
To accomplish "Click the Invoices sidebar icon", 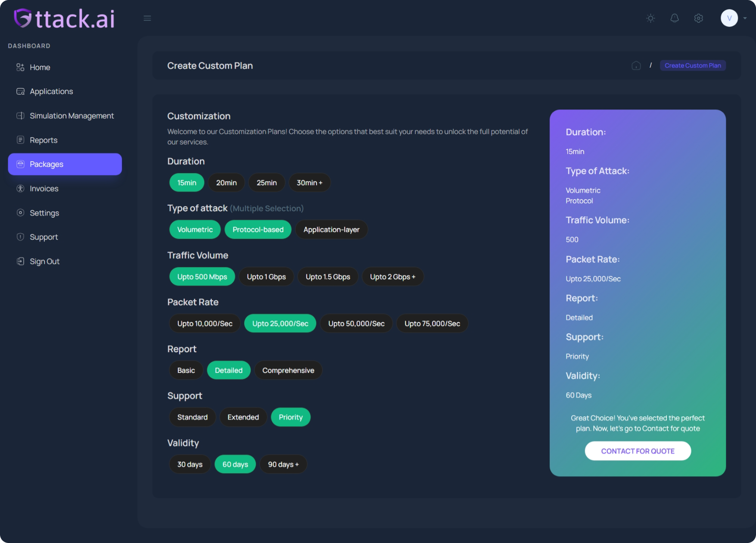I will tap(20, 188).
